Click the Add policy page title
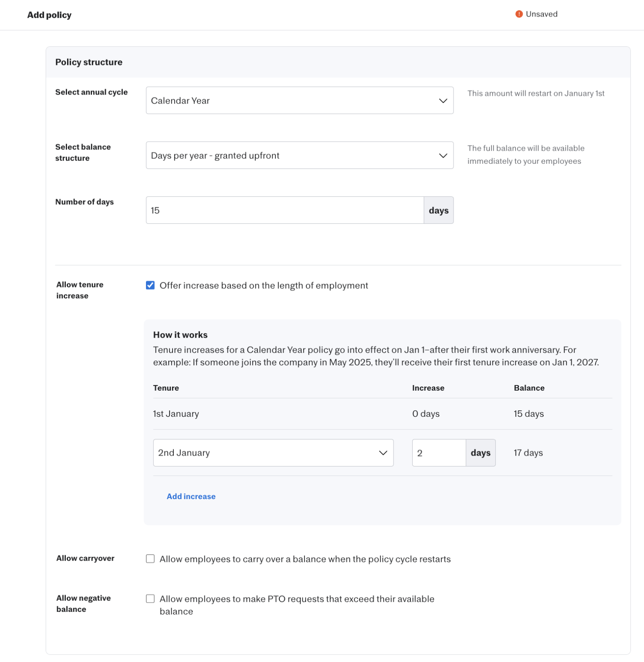This screenshot has height=662, width=644. (49, 15)
